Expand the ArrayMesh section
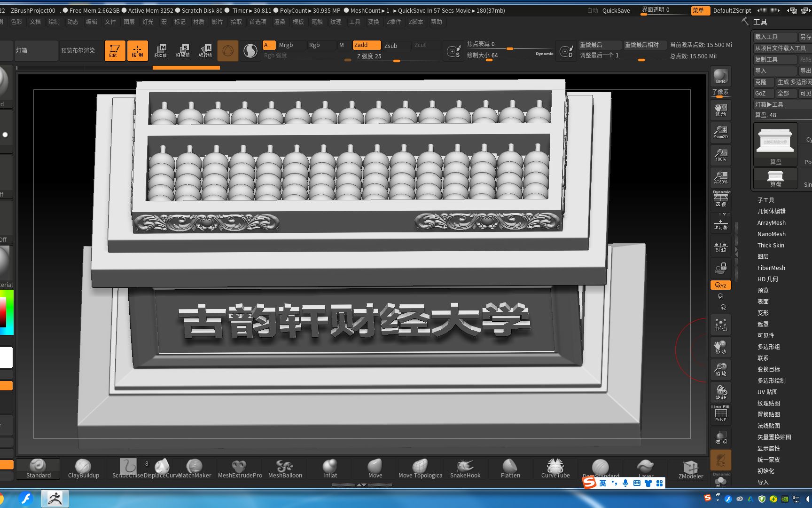This screenshot has width=812, height=508. pos(771,222)
